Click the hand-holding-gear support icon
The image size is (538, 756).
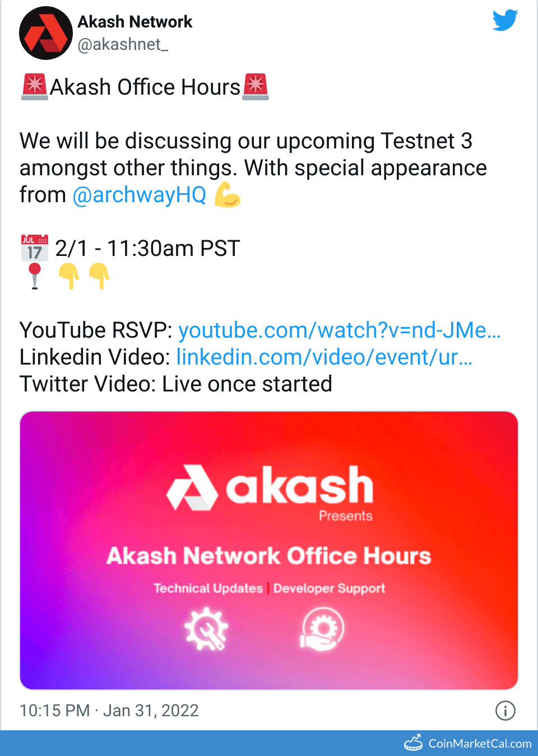(x=323, y=629)
